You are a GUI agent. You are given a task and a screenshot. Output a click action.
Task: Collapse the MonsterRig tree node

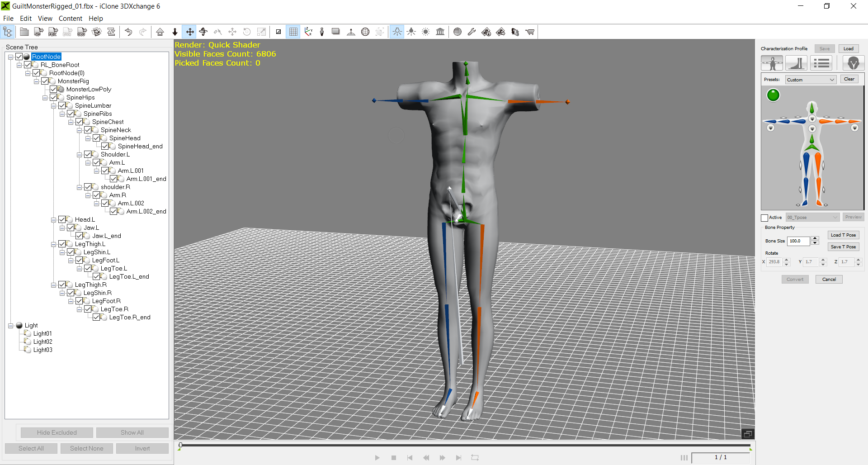coord(36,81)
